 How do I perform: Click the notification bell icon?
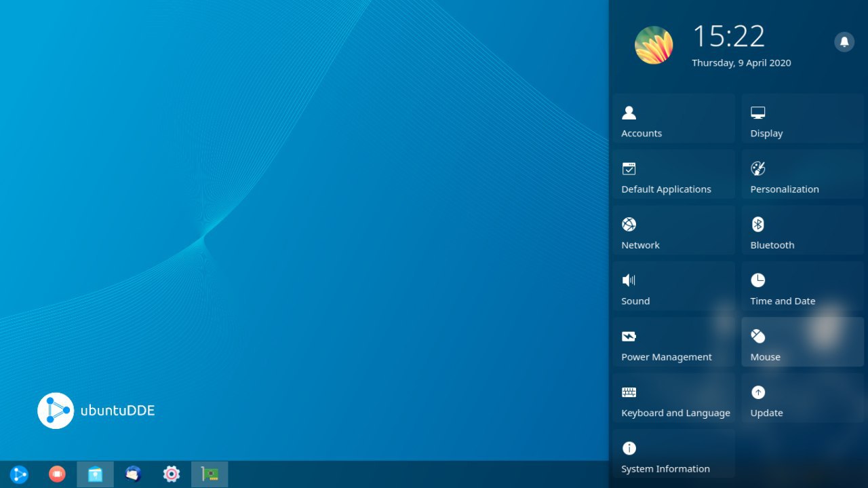click(844, 41)
